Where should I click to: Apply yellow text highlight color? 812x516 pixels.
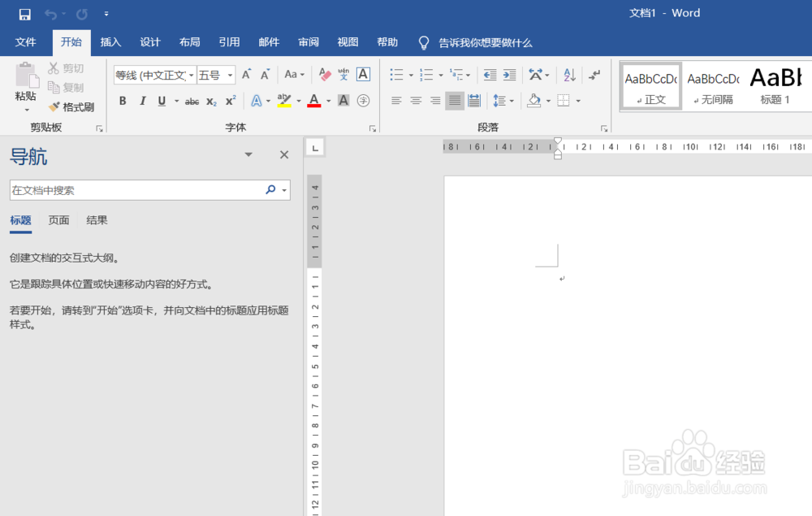pos(286,100)
